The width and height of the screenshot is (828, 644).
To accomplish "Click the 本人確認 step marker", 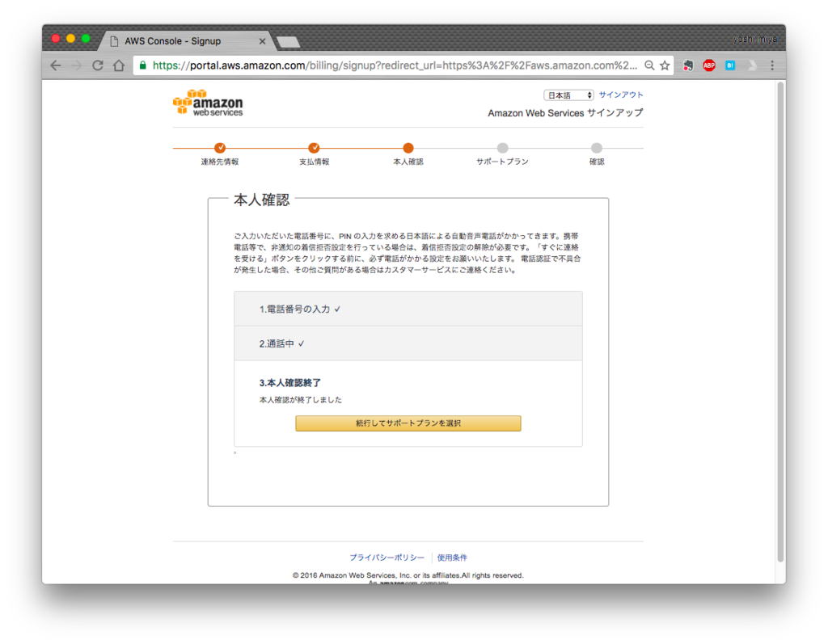I will coord(408,148).
